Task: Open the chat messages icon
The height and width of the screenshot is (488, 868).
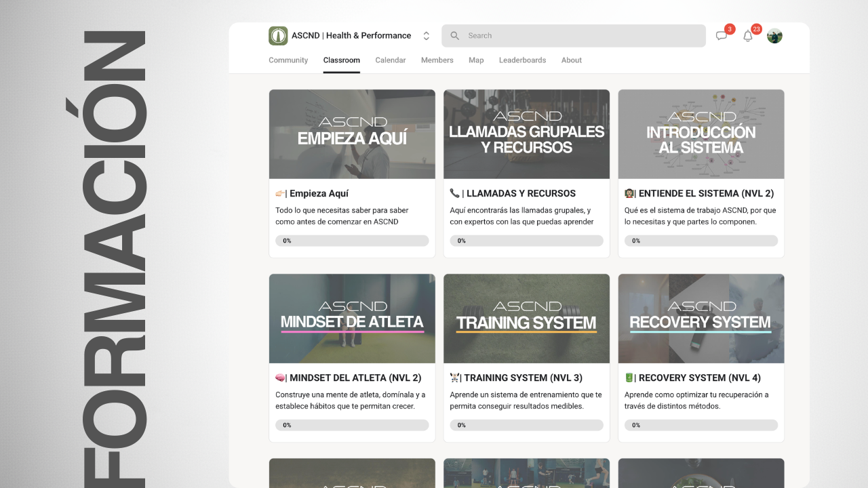Action: point(722,36)
